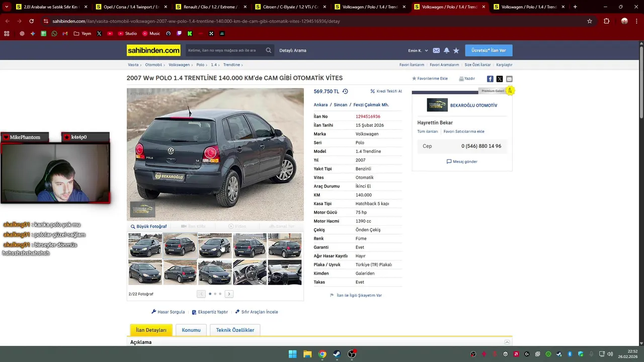Click the favorites star icon in site header
This screenshot has height=362, width=644.
[456, 50]
